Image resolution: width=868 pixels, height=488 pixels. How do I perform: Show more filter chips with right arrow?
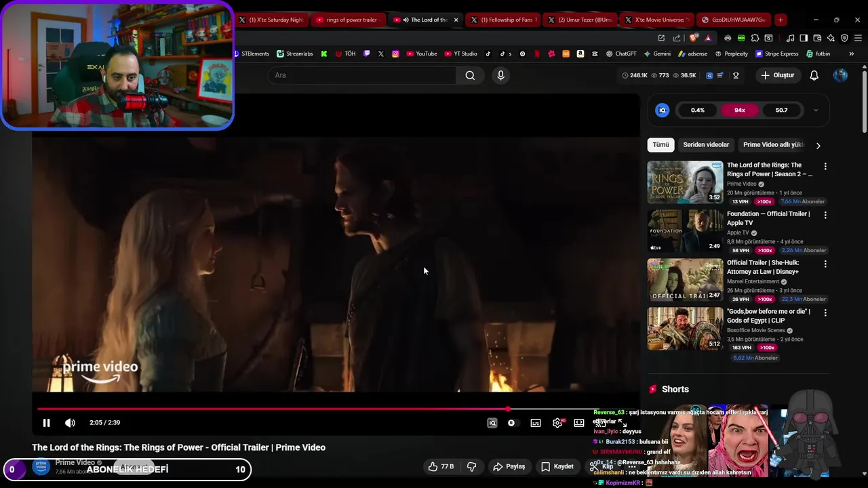click(x=818, y=145)
